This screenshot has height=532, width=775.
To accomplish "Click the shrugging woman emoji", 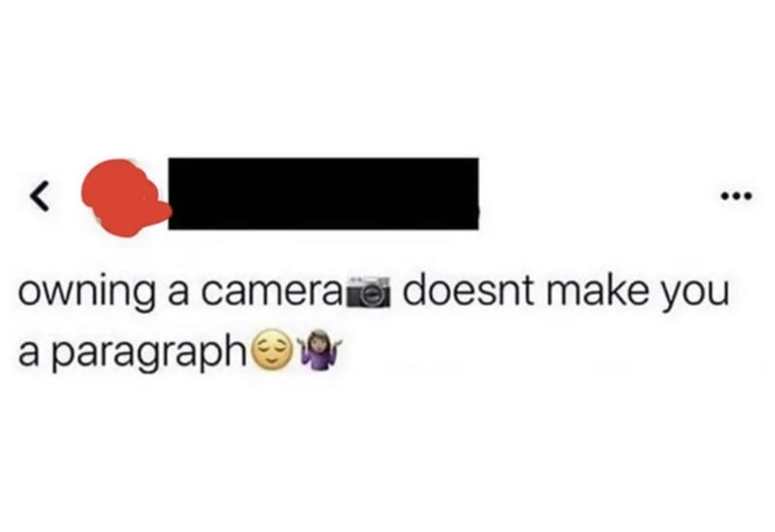I will [x=318, y=352].
